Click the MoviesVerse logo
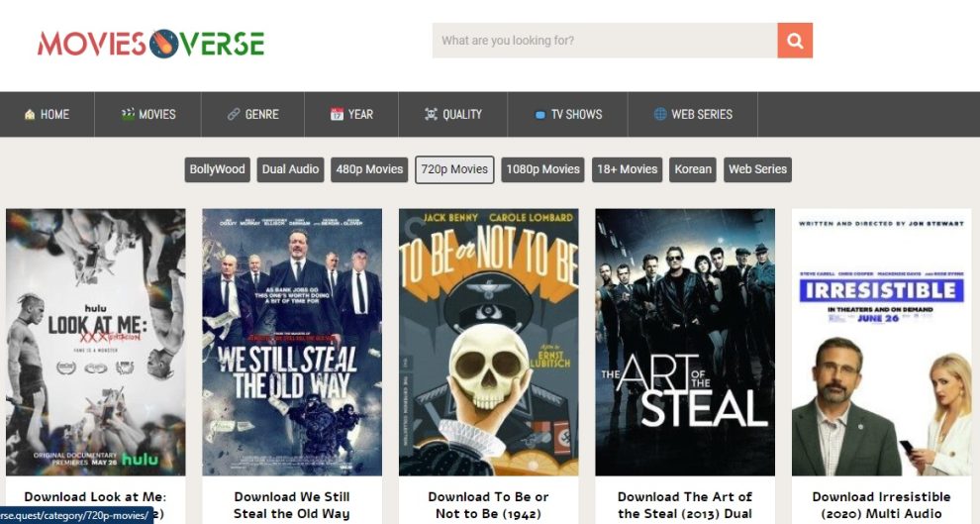The width and height of the screenshot is (980, 524). [150, 44]
